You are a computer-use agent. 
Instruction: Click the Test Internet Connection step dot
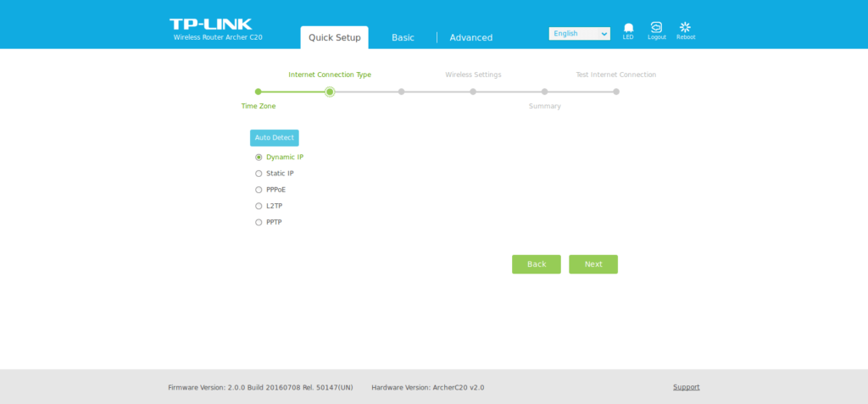[616, 91]
